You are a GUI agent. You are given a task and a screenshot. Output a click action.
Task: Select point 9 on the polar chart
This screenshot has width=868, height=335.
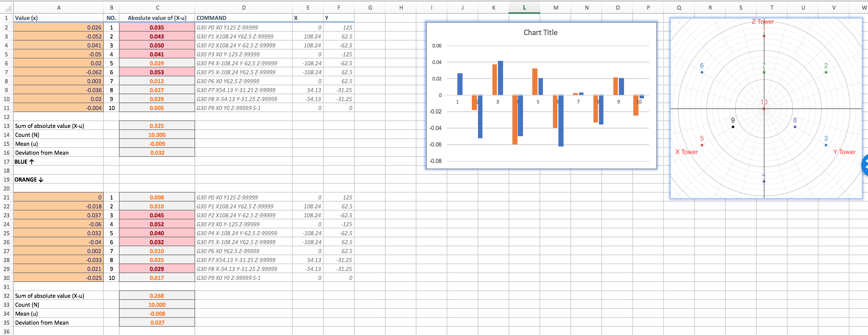(x=733, y=127)
